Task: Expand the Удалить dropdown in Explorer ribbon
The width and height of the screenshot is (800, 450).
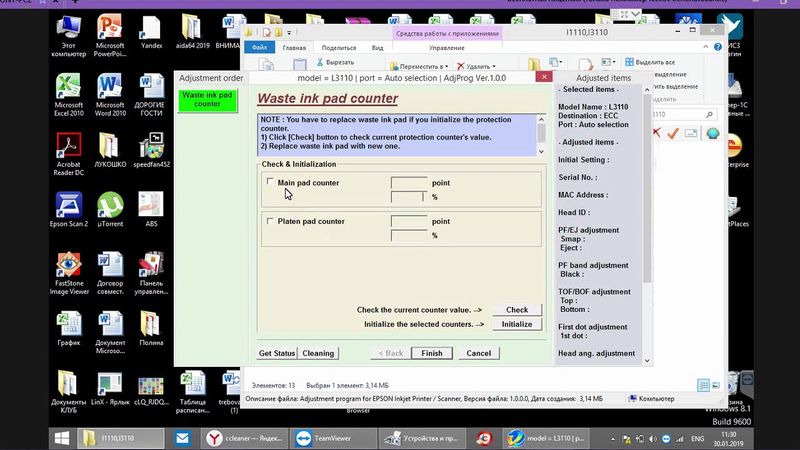Action: [x=485, y=65]
